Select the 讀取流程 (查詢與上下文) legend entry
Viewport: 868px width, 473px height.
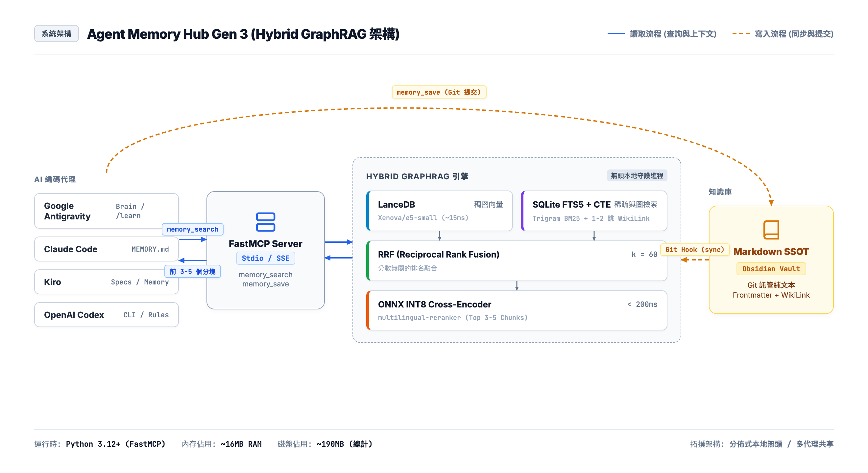click(x=662, y=34)
